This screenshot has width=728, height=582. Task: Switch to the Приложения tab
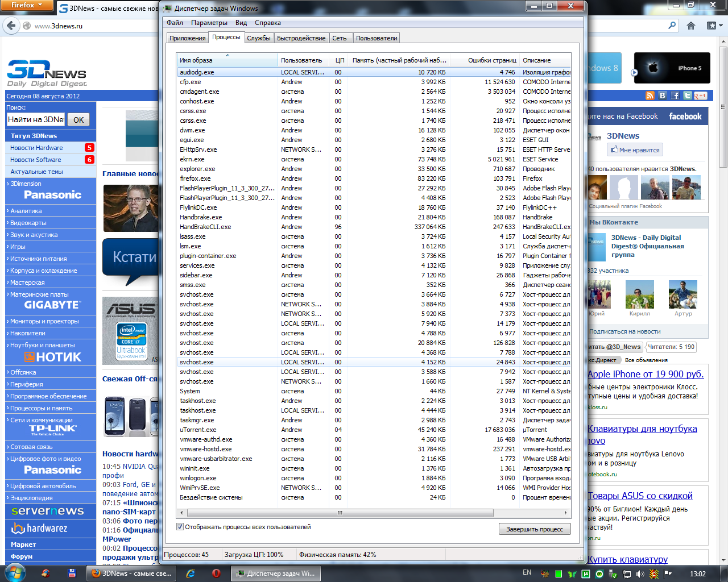[x=188, y=38]
